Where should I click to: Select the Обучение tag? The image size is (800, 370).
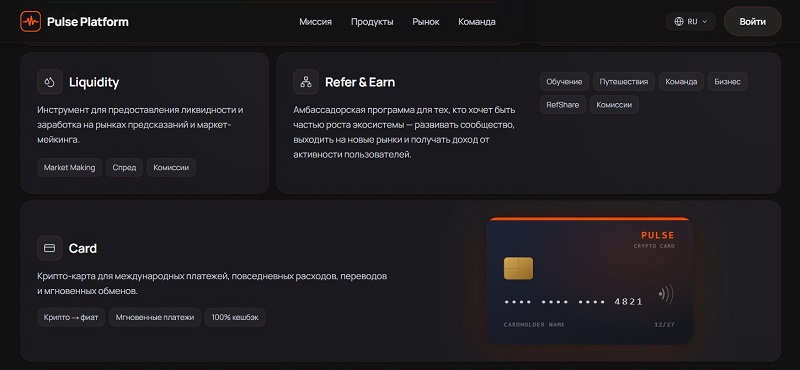click(x=564, y=82)
